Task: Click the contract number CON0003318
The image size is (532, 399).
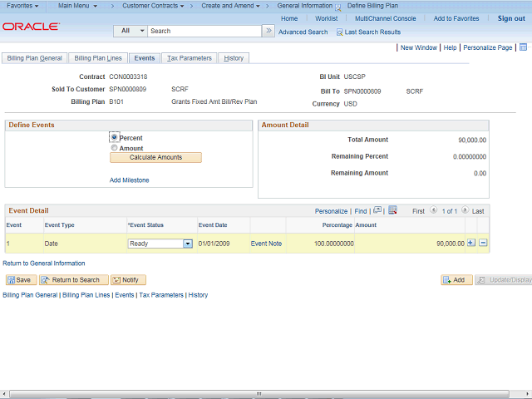Action: (x=128, y=76)
